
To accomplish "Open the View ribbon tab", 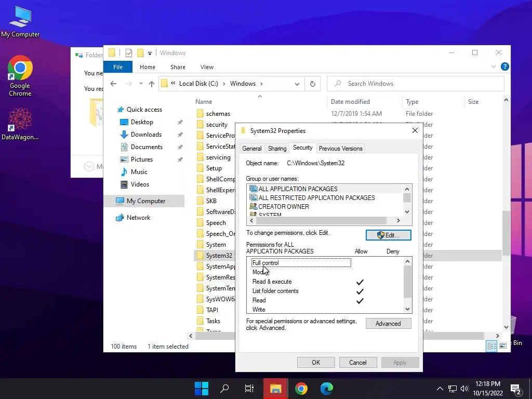I will coord(207,67).
